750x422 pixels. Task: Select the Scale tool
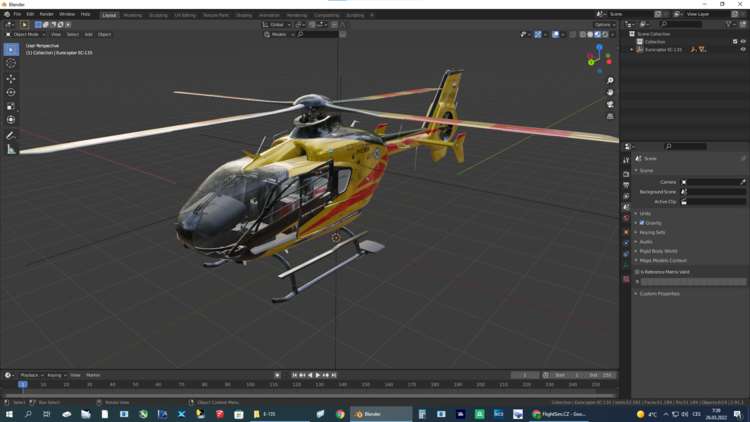11,106
